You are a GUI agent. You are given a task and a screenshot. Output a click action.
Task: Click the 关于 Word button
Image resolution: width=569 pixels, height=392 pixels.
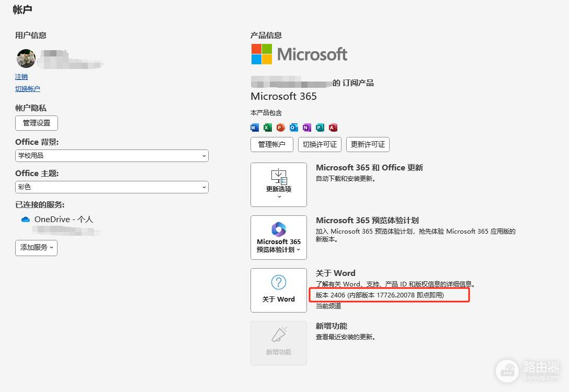coord(279,290)
